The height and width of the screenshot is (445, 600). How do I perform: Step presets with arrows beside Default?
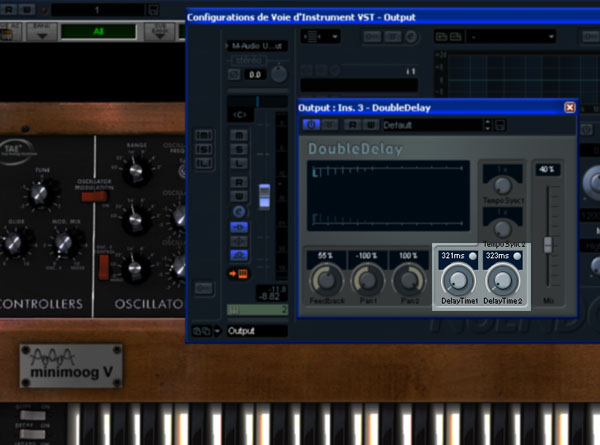pos(488,125)
